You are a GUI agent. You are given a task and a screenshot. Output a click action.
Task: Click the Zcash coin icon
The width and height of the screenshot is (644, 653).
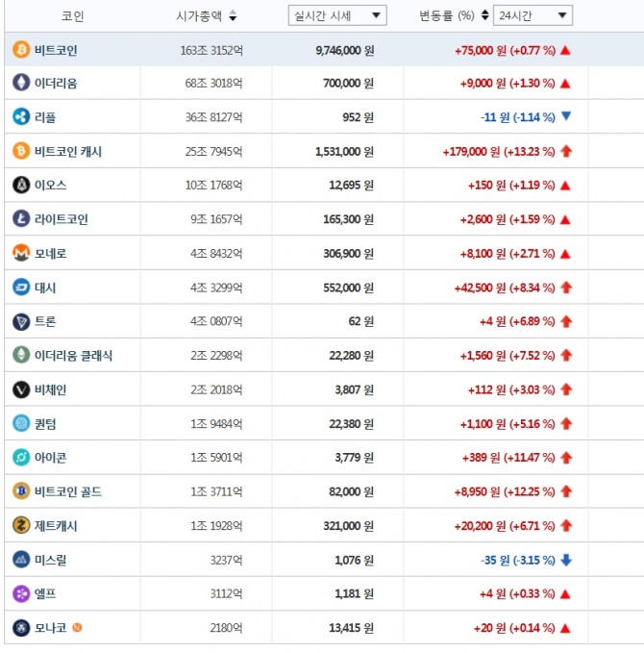pyautogui.click(x=21, y=526)
